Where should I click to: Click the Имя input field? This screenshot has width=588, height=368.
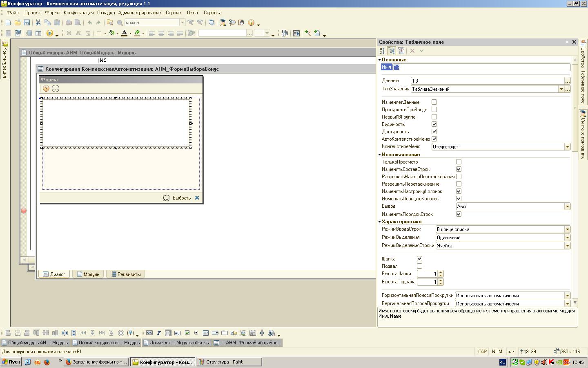[x=481, y=67]
